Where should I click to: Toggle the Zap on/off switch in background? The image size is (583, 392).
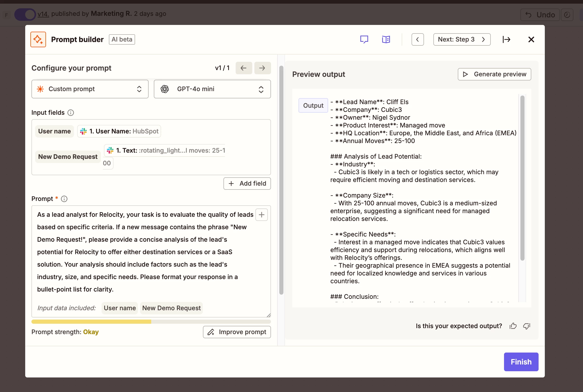coord(25,15)
